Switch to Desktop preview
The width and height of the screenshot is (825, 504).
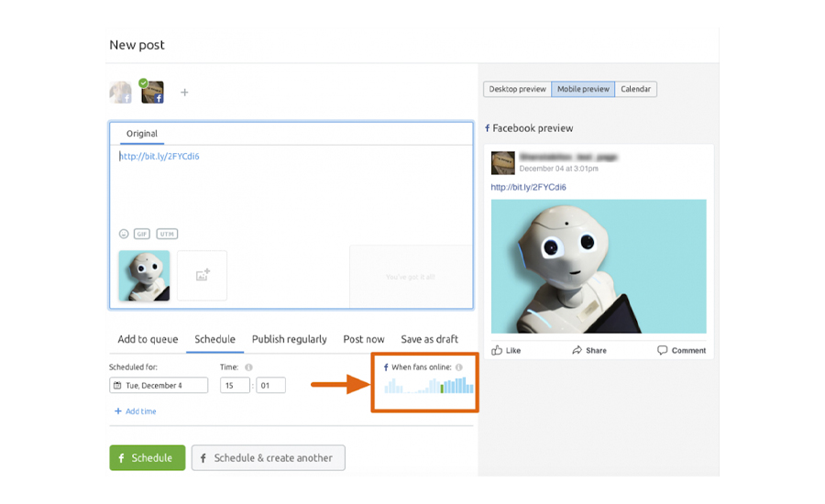point(517,89)
